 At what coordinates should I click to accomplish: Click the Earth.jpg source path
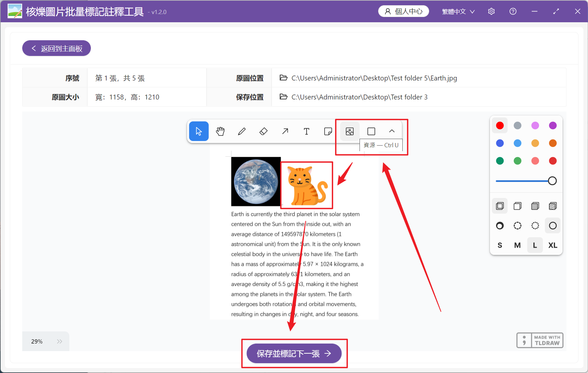tap(374, 78)
